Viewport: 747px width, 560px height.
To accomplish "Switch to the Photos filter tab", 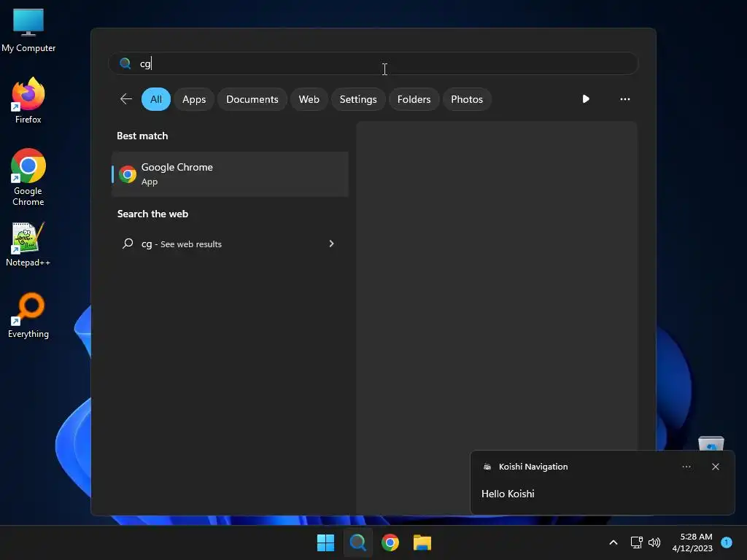I will pyautogui.click(x=466, y=99).
